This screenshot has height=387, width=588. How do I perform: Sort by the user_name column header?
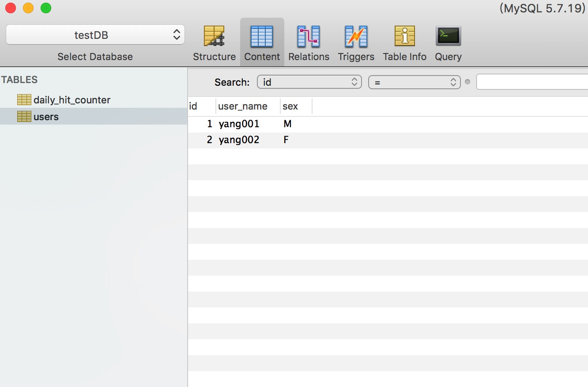coord(248,106)
